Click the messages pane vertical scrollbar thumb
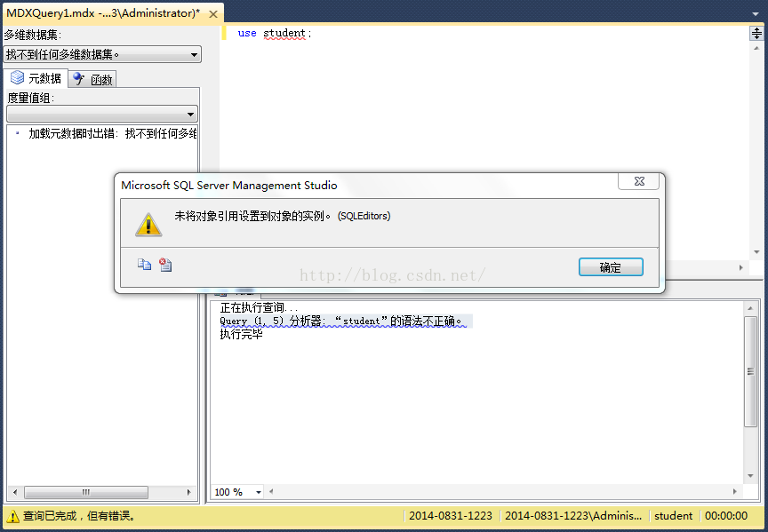 coord(750,371)
